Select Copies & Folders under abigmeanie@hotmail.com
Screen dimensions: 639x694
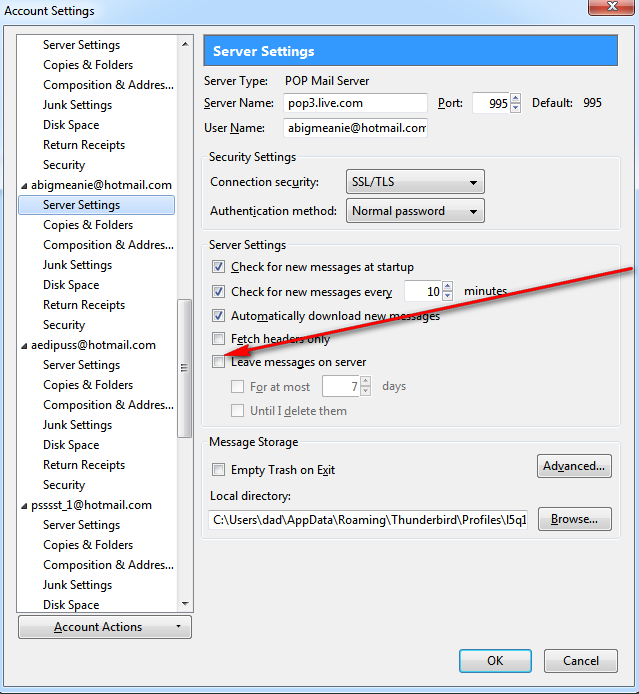coord(88,225)
